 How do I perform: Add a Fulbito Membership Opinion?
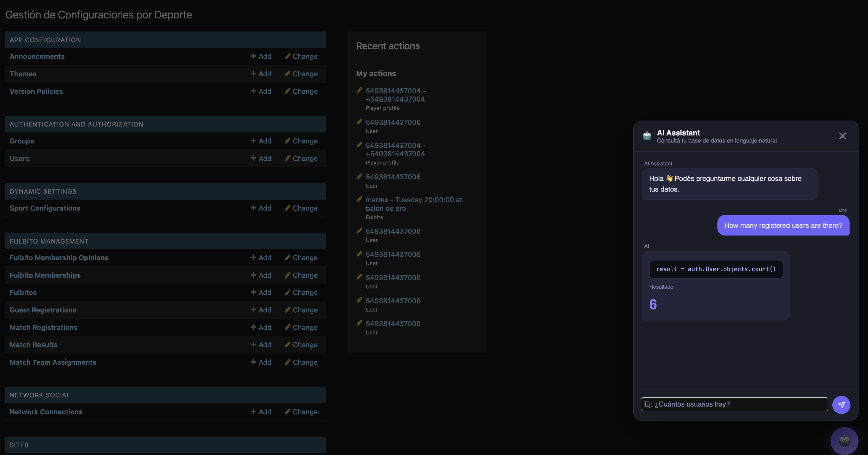[261, 257]
